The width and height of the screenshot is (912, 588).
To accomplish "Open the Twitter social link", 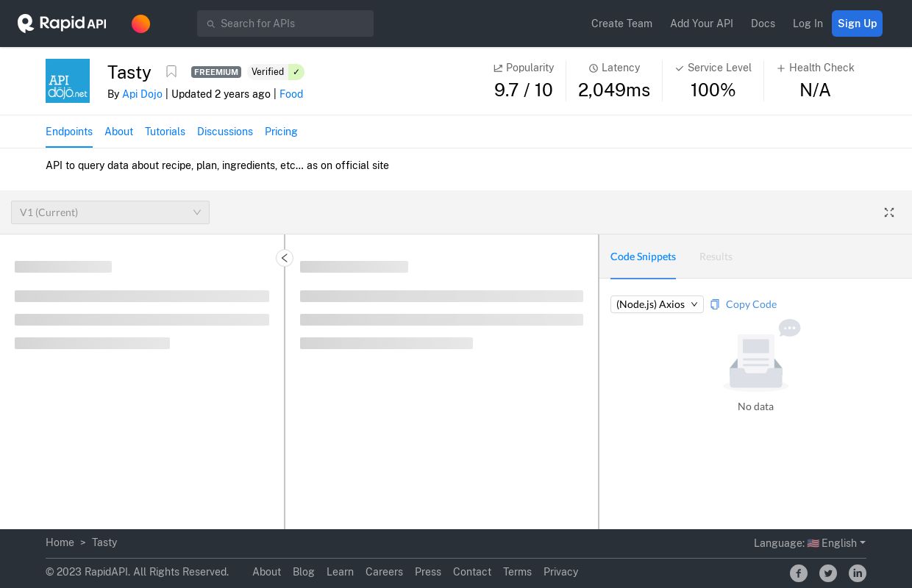I will pos(828,573).
